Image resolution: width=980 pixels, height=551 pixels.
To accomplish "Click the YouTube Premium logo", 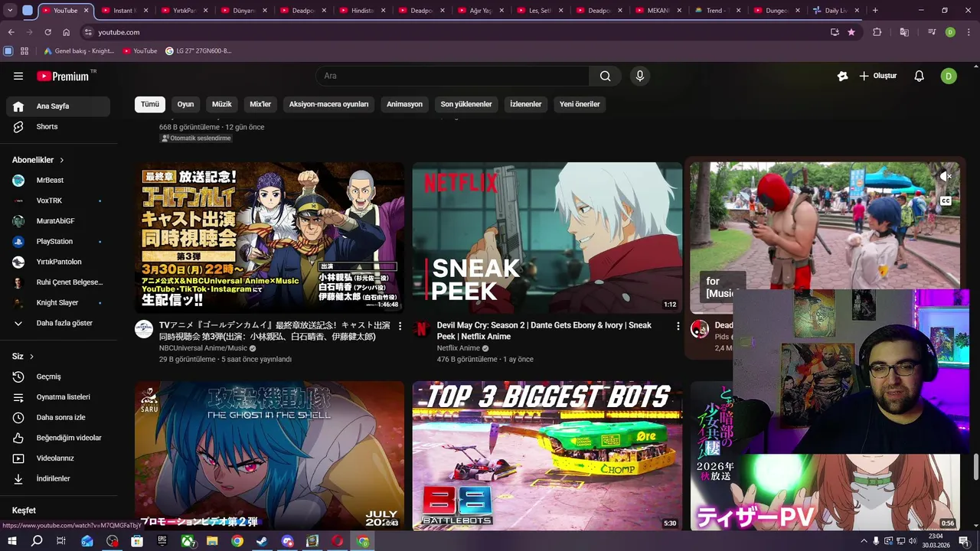I will pyautogui.click(x=63, y=76).
